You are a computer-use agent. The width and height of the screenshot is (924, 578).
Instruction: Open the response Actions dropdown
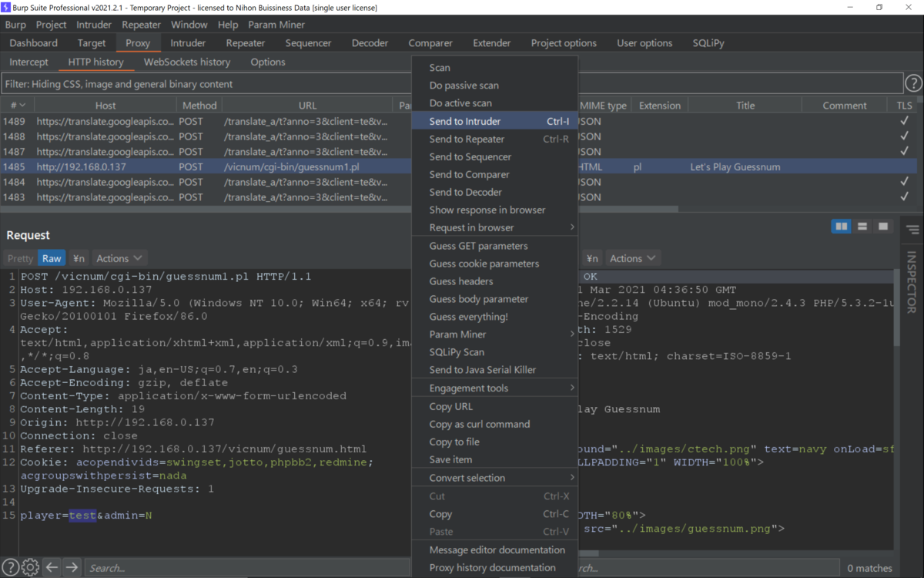pos(632,258)
